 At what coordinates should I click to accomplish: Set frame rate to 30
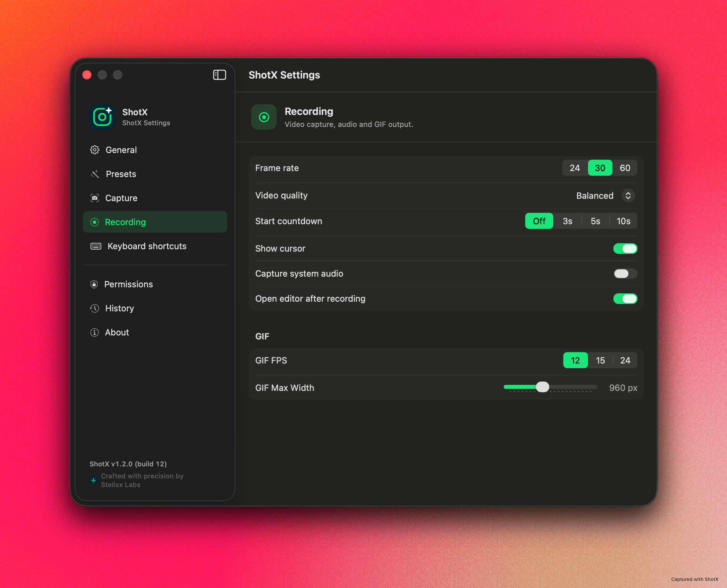point(600,168)
